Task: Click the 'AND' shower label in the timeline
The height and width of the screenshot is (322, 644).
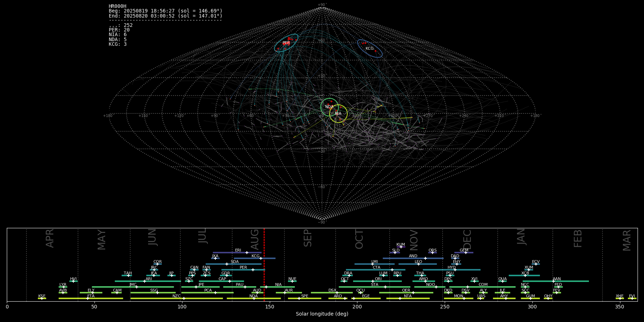Action: (x=413, y=256)
